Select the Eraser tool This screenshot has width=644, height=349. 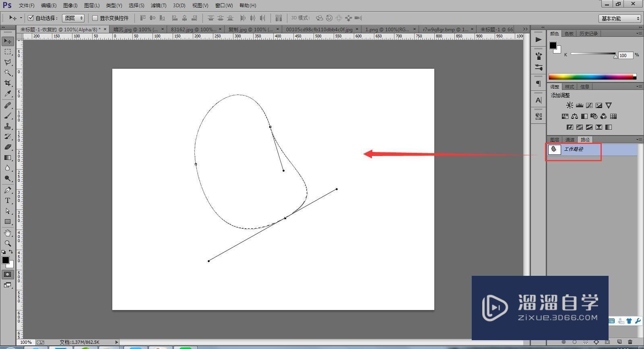pyautogui.click(x=8, y=147)
